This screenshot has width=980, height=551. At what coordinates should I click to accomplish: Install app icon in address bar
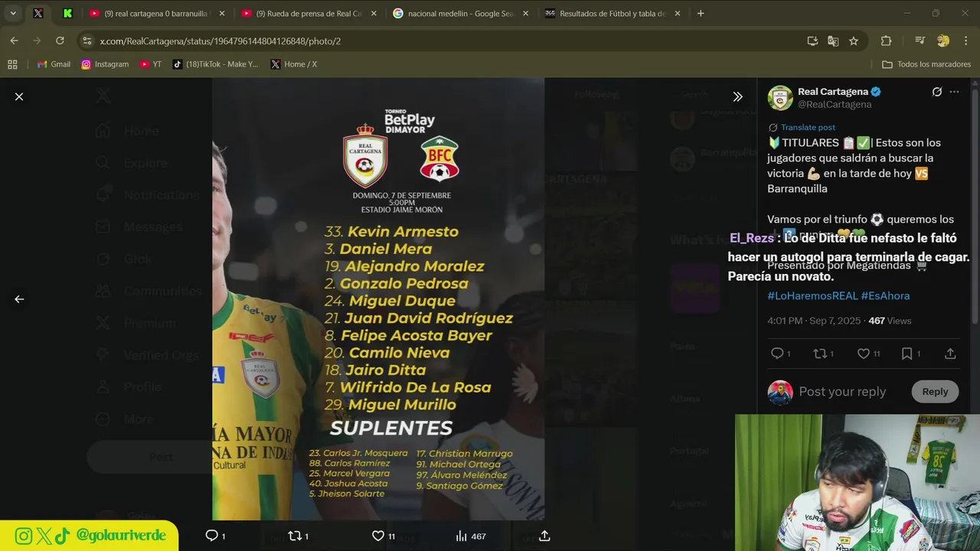pyautogui.click(x=812, y=41)
